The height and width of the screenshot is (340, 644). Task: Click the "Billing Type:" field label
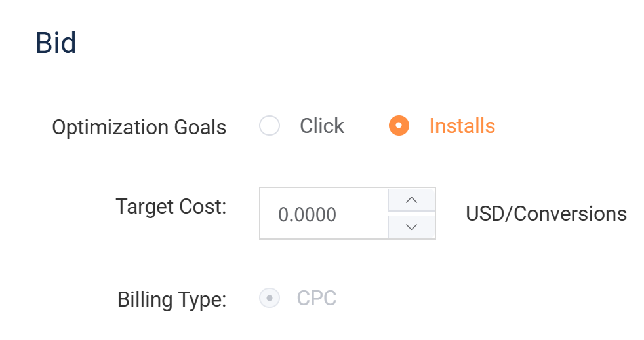pyautogui.click(x=172, y=300)
